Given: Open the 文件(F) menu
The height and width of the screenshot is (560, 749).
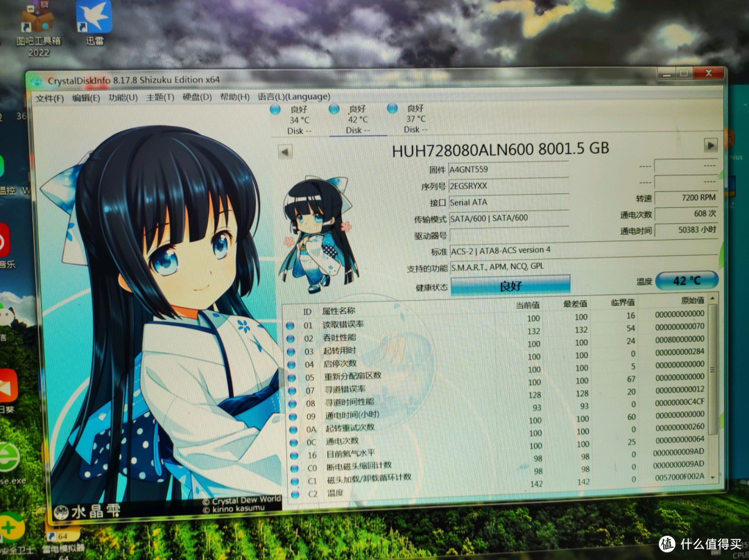Looking at the screenshot, I should [x=49, y=98].
